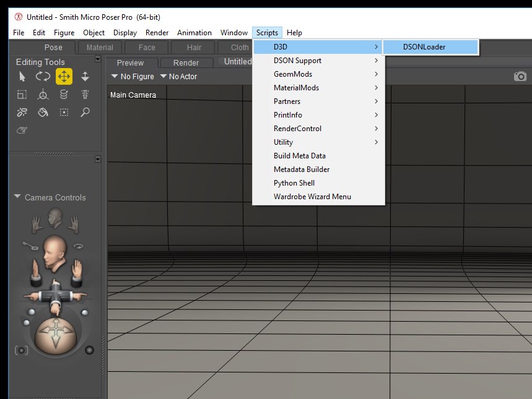The height and width of the screenshot is (399, 532).
Task: Open the Window menu
Action: coord(234,33)
